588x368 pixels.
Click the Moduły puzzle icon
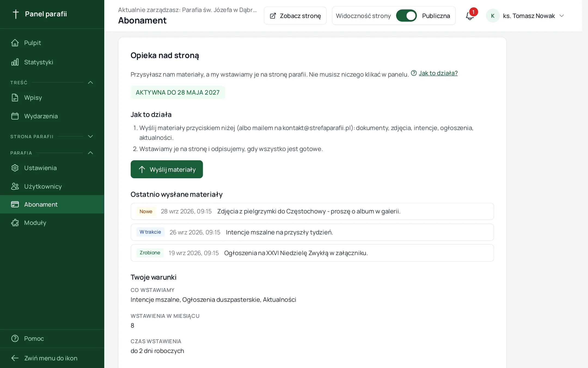(x=15, y=223)
